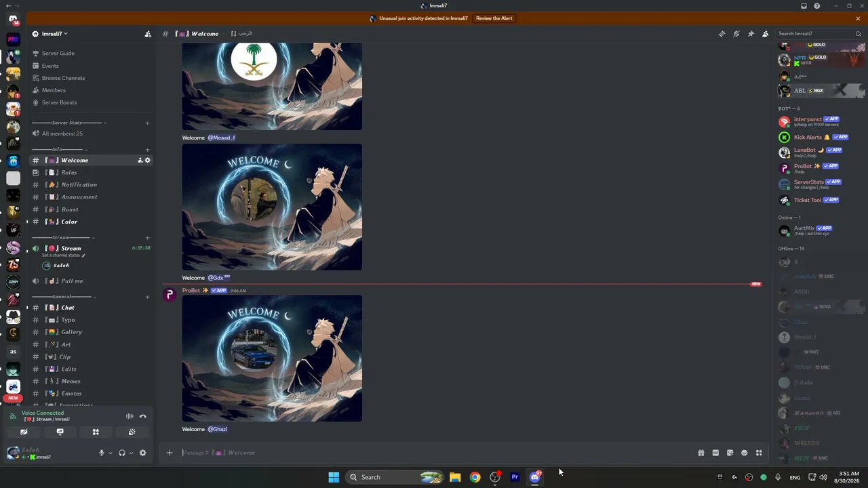Mute the microphone in the user panel
Image resolution: width=868 pixels, height=488 pixels.
pos(102,453)
